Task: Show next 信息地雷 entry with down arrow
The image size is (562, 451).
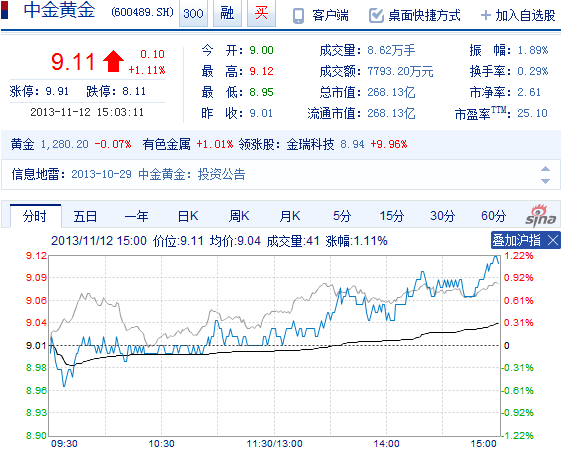Action: coord(545,181)
